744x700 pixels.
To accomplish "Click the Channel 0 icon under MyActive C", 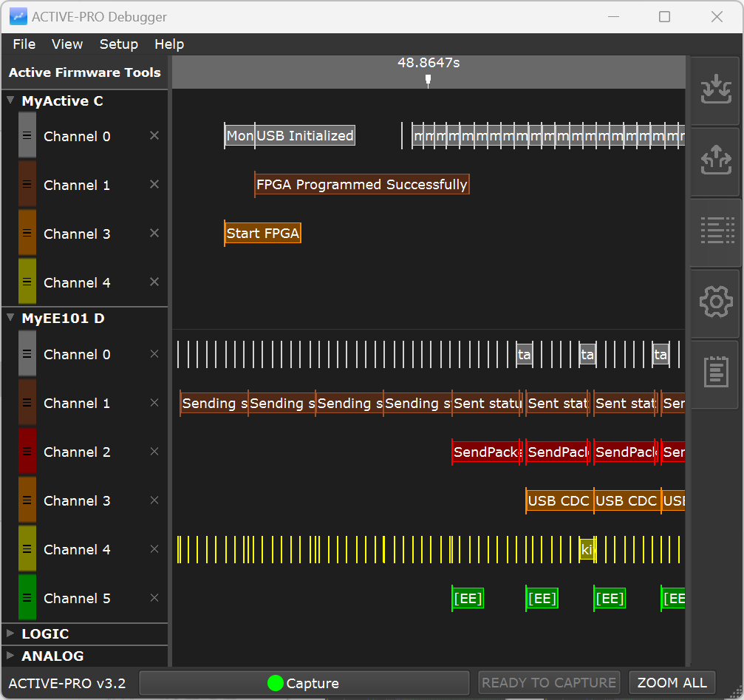I will 27,136.
